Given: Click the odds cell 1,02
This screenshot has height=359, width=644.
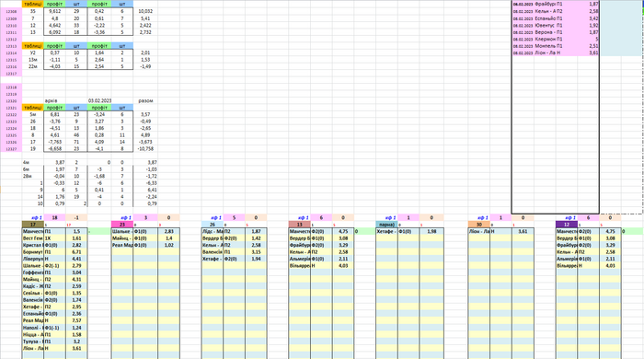Looking at the screenshot, I should [168, 245].
